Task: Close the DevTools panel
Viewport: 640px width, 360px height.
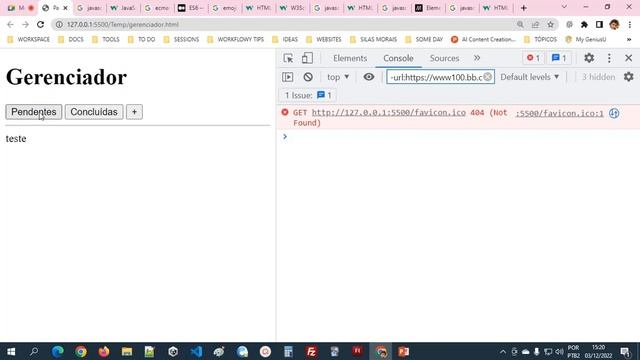Action: 629,58
